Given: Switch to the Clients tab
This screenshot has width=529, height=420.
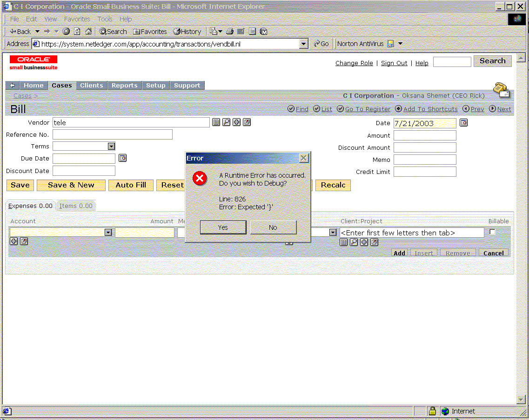Looking at the screenshot, I should coord(92,86).
